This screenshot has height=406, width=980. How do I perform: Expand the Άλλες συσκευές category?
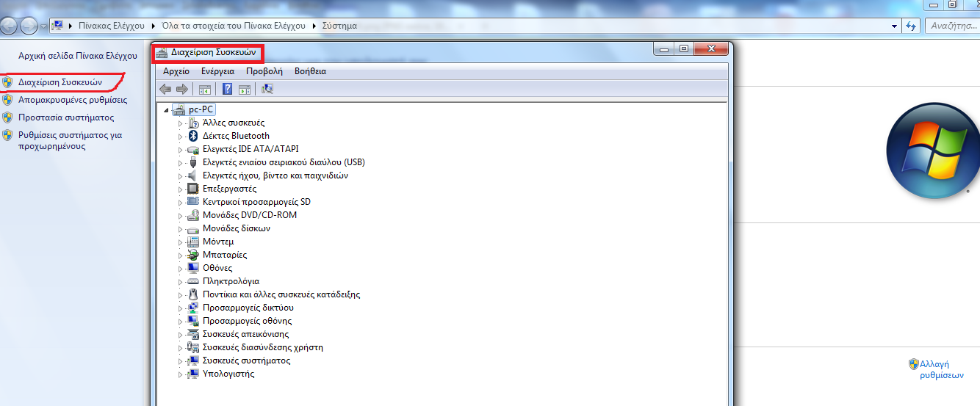[180, 123]
